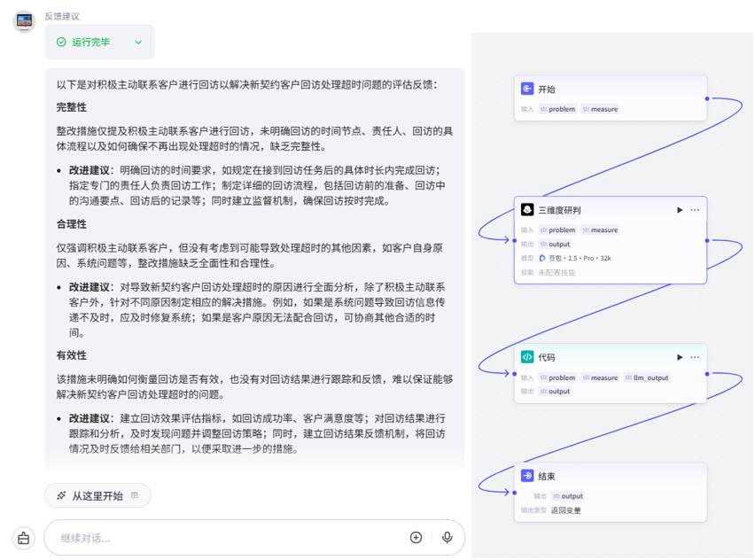This screenshot has height=560, width=755.
Task: Click the problem tag in 代码 node
Action: [557, 378]
